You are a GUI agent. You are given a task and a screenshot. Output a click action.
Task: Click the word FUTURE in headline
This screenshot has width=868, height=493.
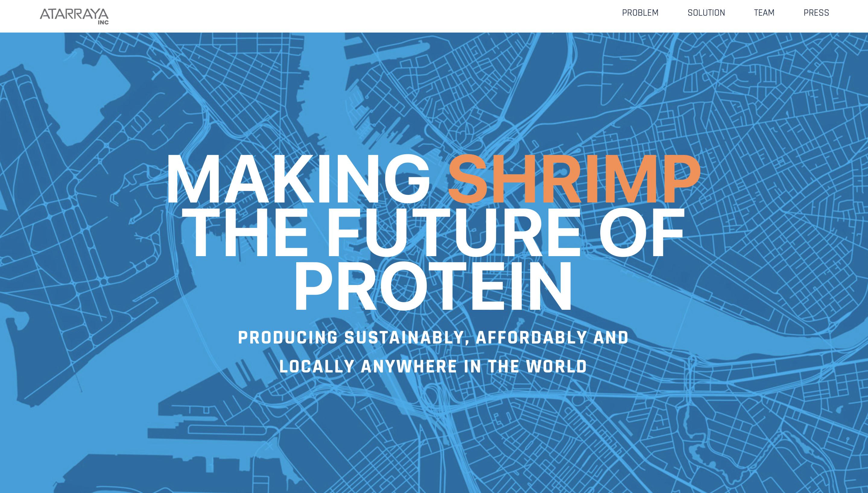(x=453, y=233)
